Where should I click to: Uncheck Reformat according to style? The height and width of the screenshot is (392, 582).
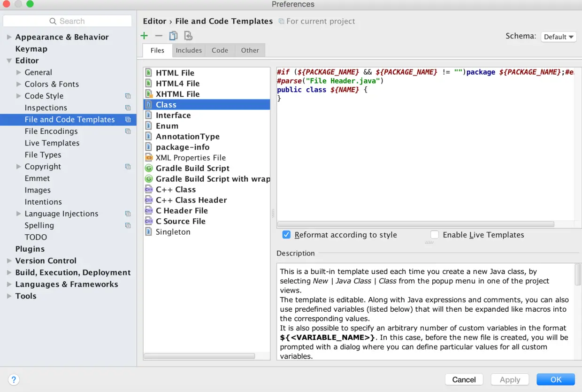coord(286,235)
